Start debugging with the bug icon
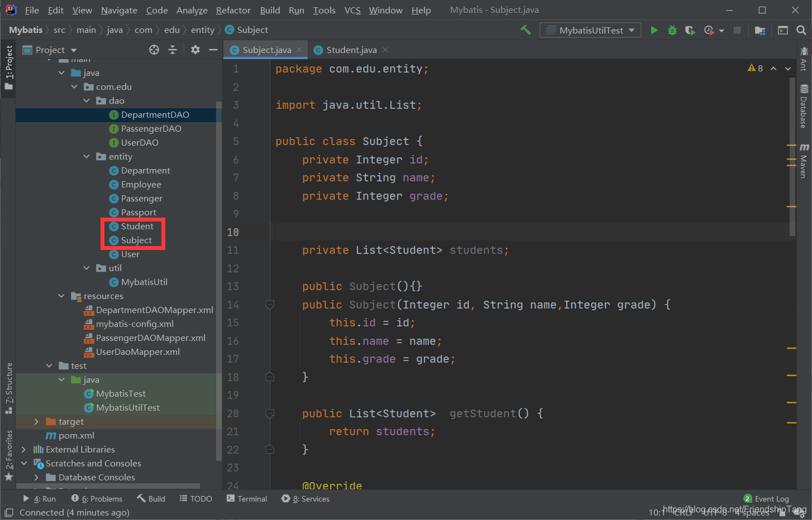 672,30
